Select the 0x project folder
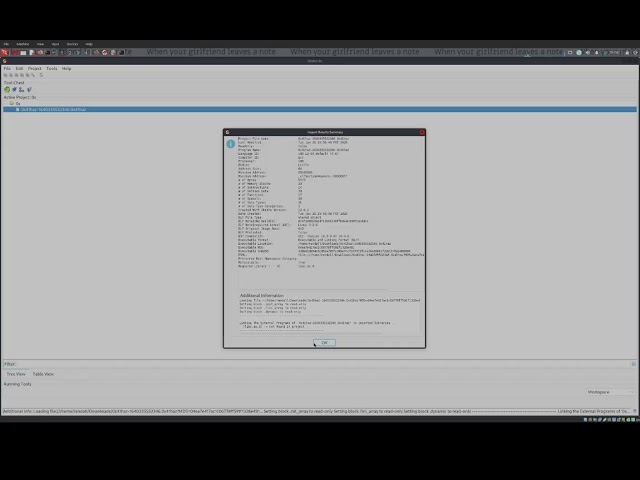The height and width of the screenshot is (480, 640). point(15,104)
